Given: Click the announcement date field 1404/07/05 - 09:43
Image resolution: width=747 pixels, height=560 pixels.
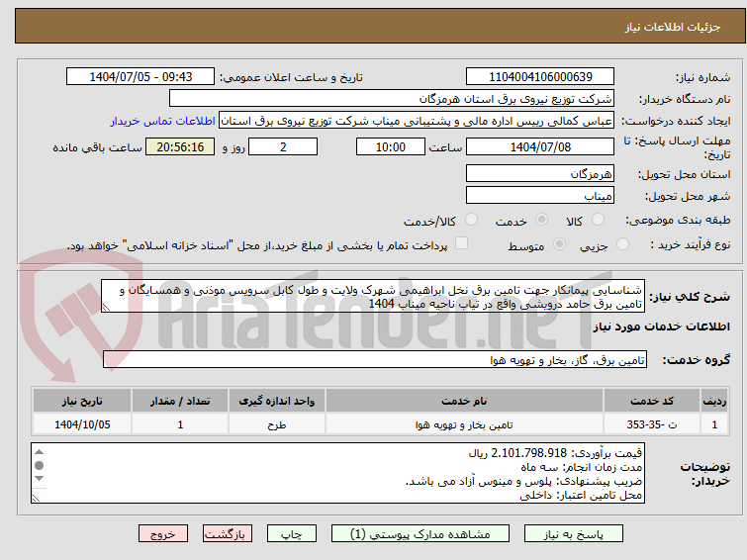Looking at the screenshot, I should point(140,77).
